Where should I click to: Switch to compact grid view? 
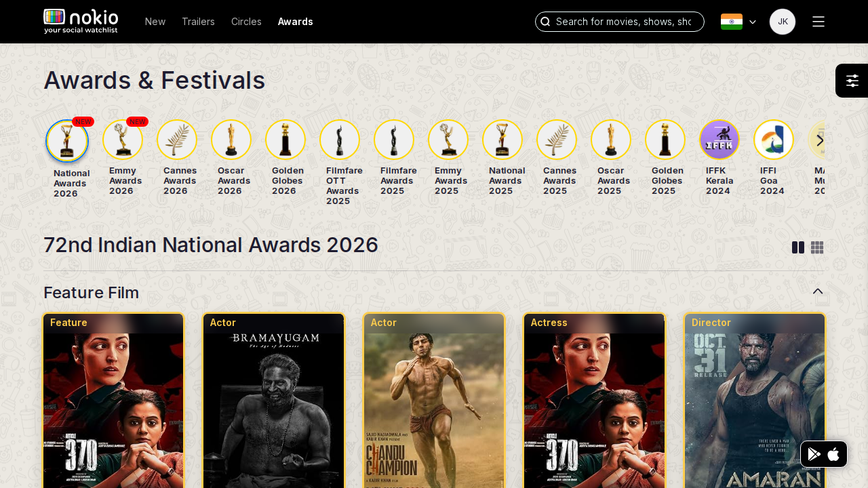[817, 248]
